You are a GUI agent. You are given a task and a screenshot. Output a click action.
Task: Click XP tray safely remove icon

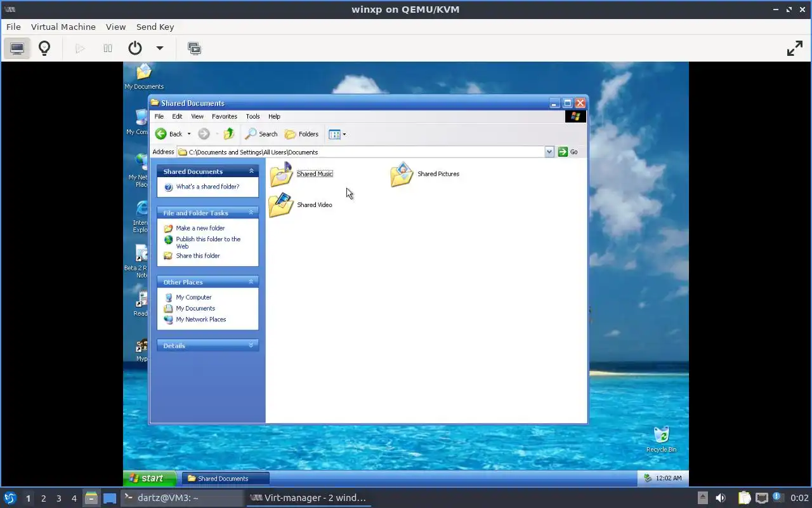647,478
